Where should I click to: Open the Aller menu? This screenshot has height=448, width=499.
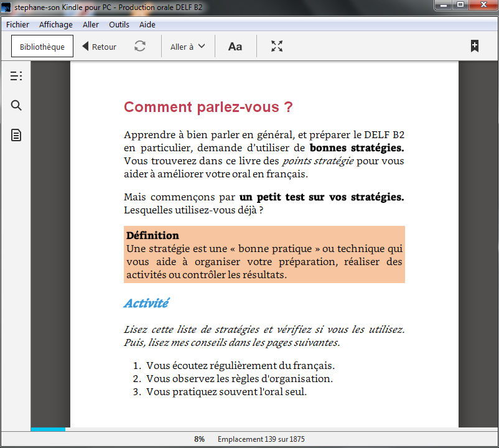coord(91,24)
